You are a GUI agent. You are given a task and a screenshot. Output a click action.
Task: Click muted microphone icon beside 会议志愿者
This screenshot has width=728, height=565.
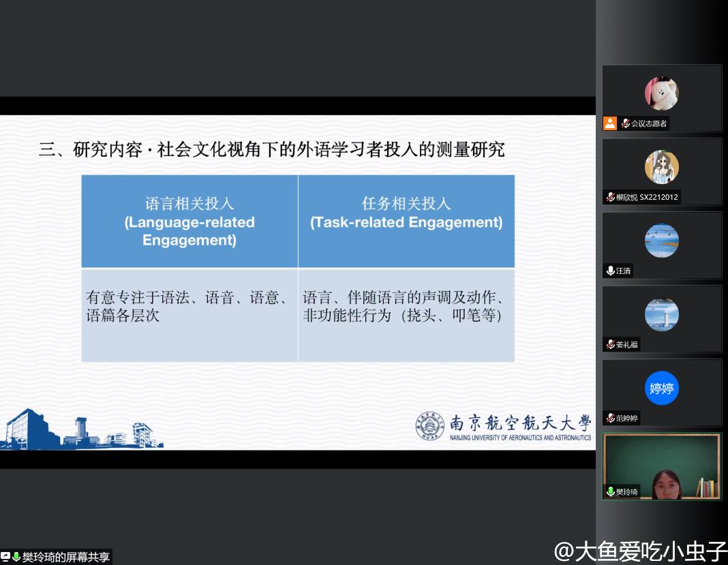coord(625,123)
